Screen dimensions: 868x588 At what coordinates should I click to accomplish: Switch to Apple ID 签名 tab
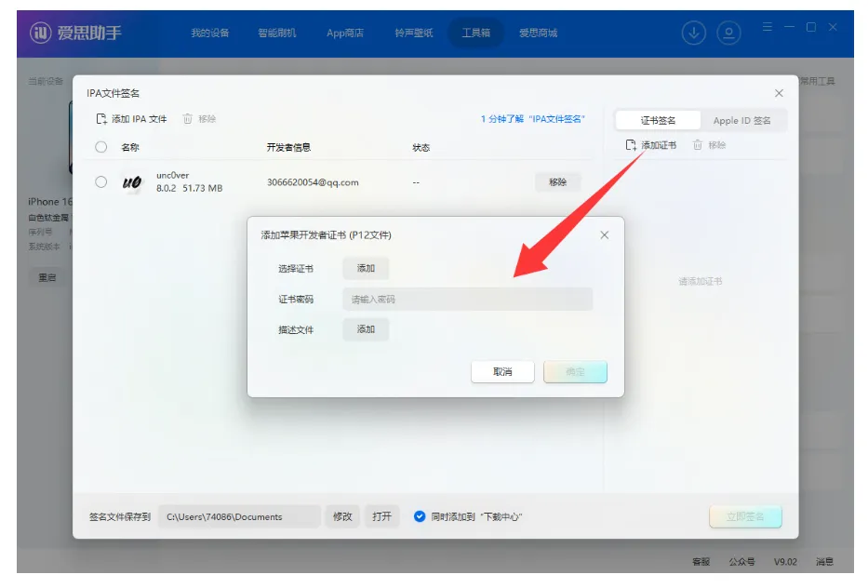pyautogui.click(x=741, y=120)
